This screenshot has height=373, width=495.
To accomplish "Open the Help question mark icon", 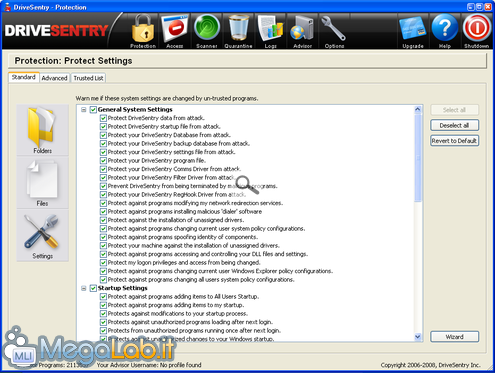I will coord(445,31).
